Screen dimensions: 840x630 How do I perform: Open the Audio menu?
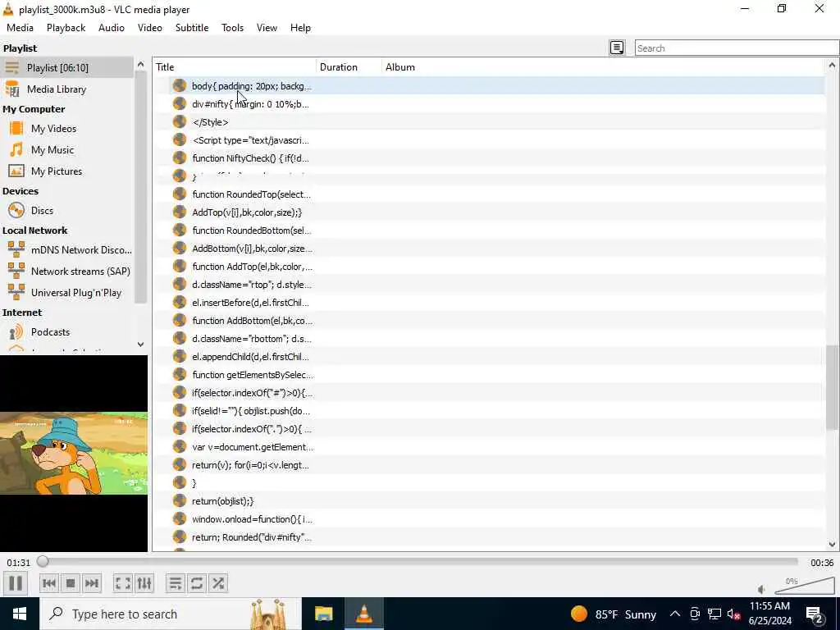tap(112, 28)
